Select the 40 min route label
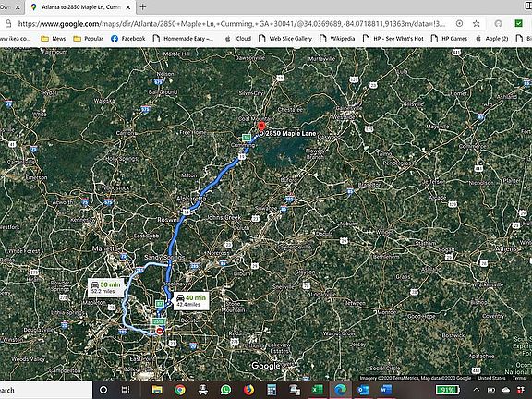 pyautogui.click(x=191, y=300)
